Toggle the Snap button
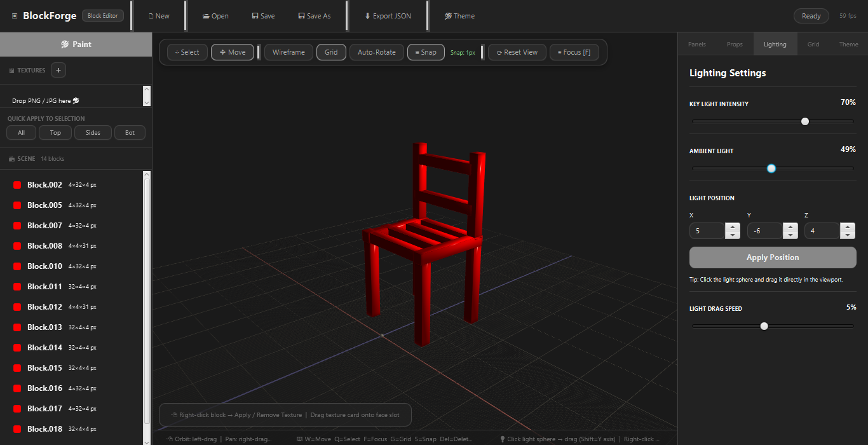The width and height of the screenshot is (868, 445). pyautogui.click(x=426, y=52)
